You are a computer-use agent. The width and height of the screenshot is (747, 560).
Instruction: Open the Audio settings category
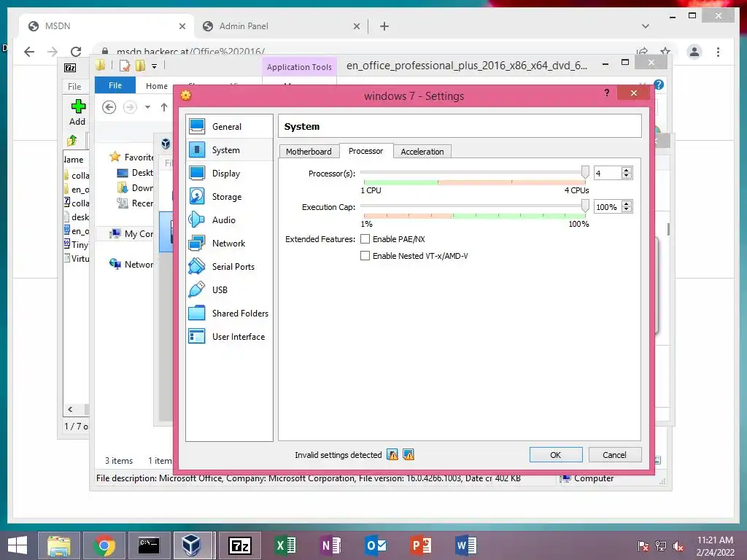click(x=229, y=220)
